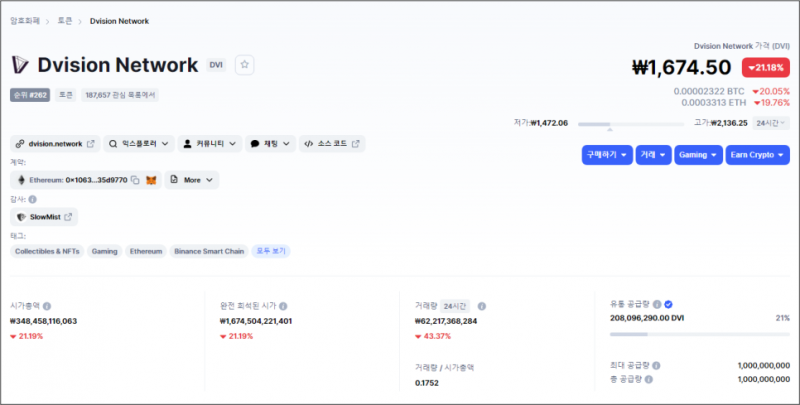Screen dimensions: 800x405
Task: Click the MetaMask fox icon
Action: click(x=151, y=180)
